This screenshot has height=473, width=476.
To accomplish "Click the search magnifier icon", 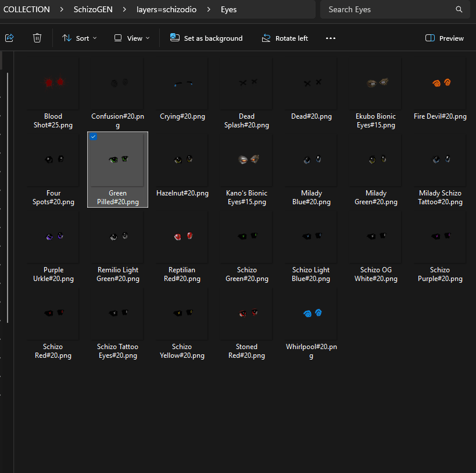I will click(x=459, y=9).
